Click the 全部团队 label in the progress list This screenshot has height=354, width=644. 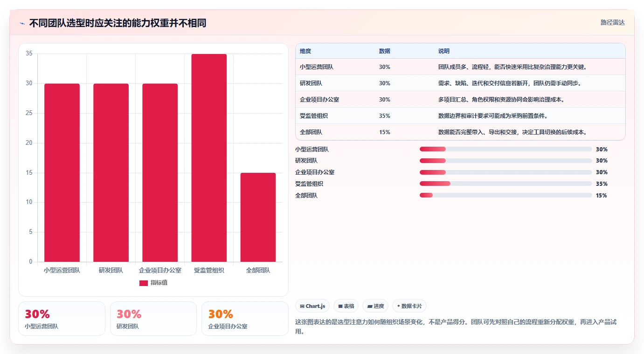(306, 195)
